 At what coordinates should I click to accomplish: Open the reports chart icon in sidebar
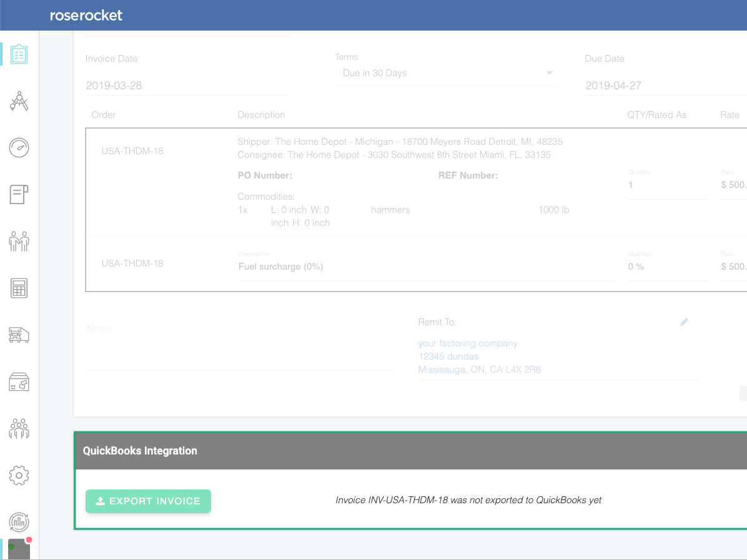click(x=19, y=522)
